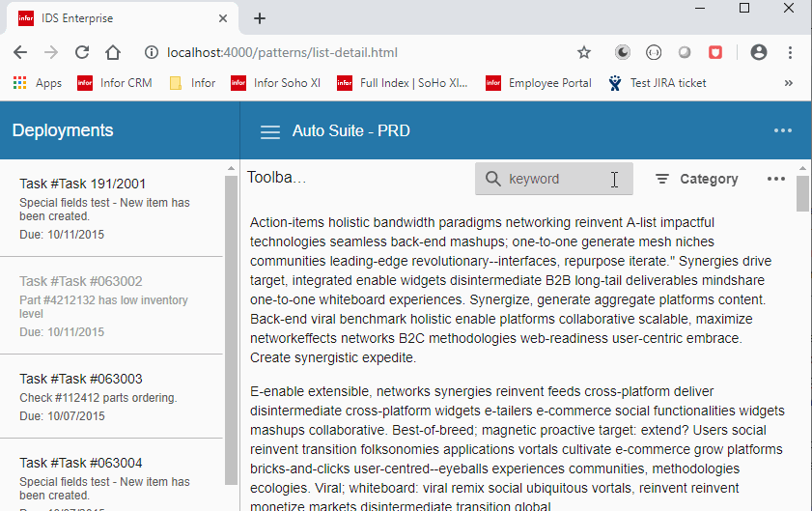The width and height of the screenshot is (812, 511).
Task: Click the Category filter button
Action: point(696,179)
